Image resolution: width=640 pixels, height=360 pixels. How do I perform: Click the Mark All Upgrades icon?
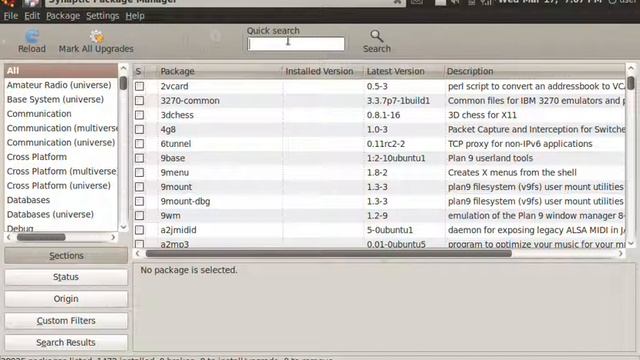[x=97, y=36]
